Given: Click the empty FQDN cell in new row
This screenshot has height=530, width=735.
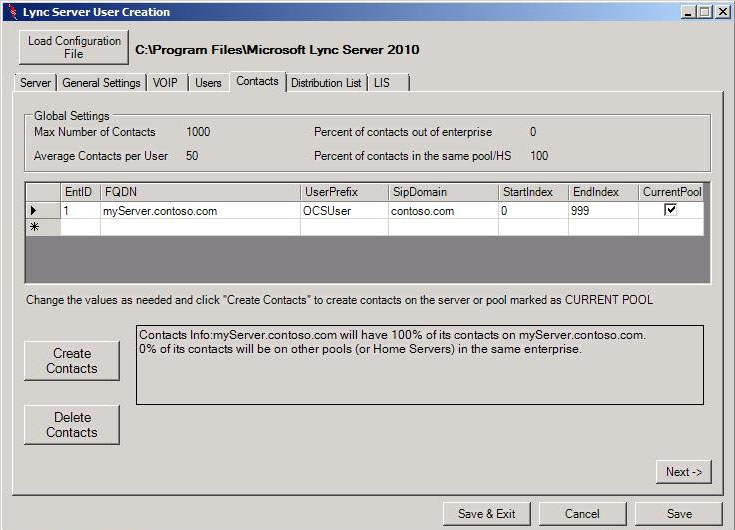Looking at the screenshot, I should click(x=200, y=227).
